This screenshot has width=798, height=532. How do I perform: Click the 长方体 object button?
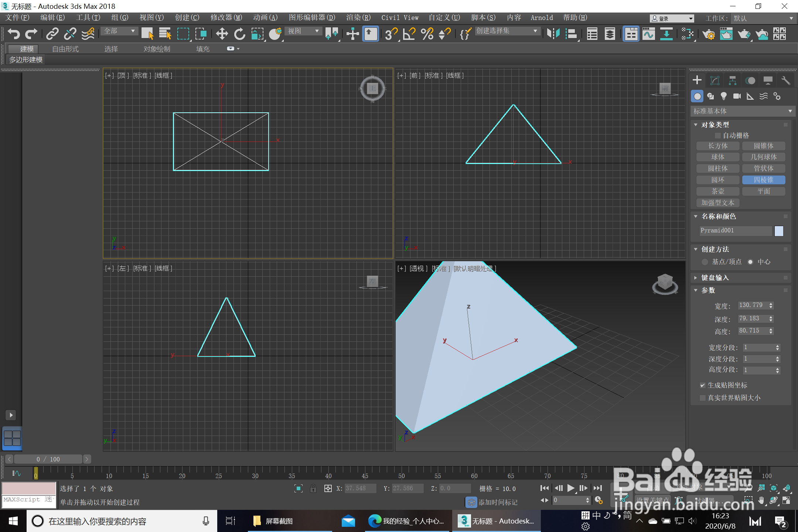click(x=718, y=146)
